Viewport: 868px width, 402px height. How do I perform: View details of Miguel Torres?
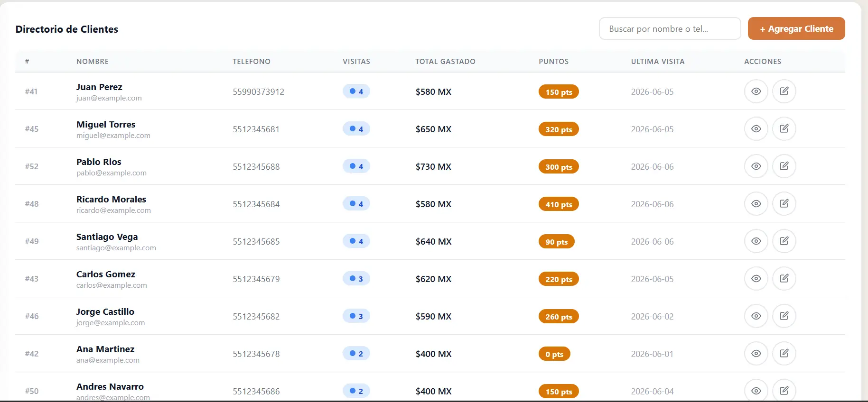(x=756, y=128)
